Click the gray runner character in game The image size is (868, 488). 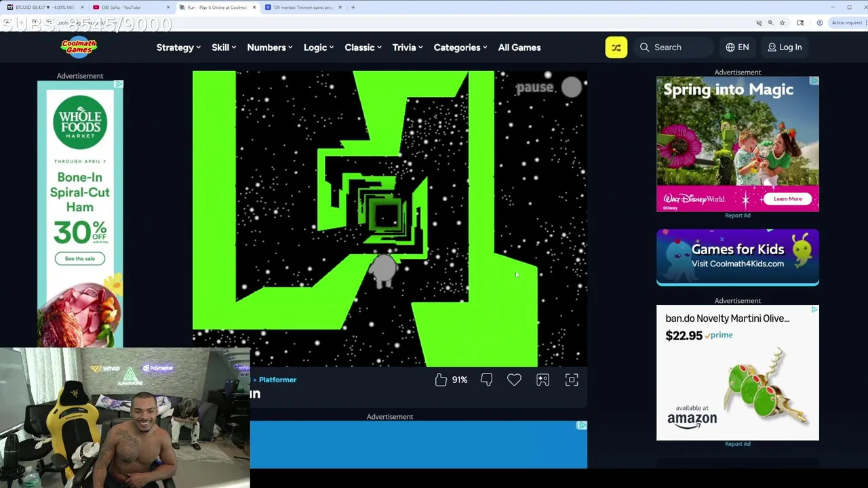click(383, 270)
